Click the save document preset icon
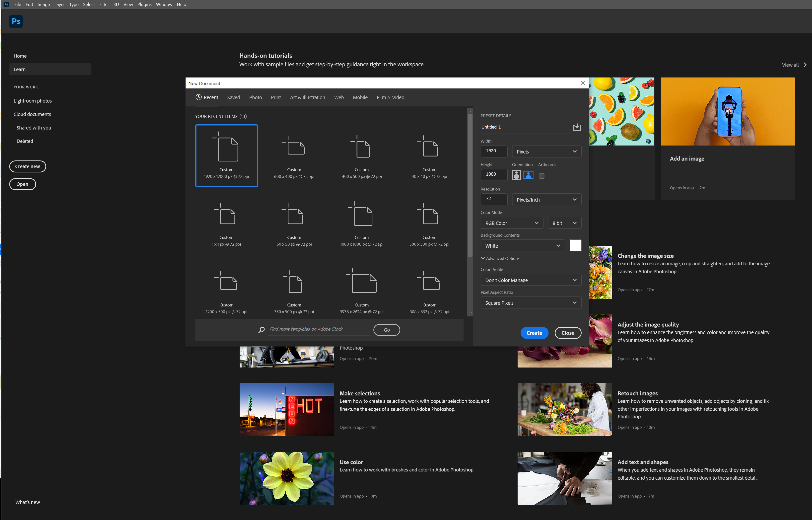Image resolution: width=812 pixels, height=520 pixels. 577,127
